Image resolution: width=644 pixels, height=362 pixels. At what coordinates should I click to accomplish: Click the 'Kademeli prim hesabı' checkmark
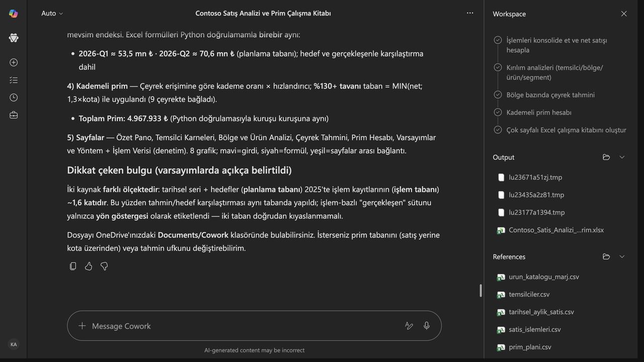tap(498, 112)
